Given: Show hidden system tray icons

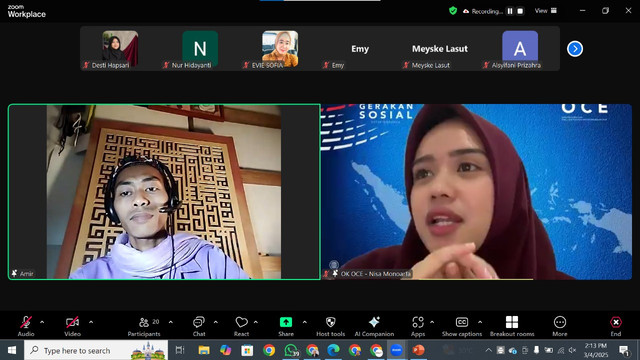Looking at the screenshot, I should 488,350.
